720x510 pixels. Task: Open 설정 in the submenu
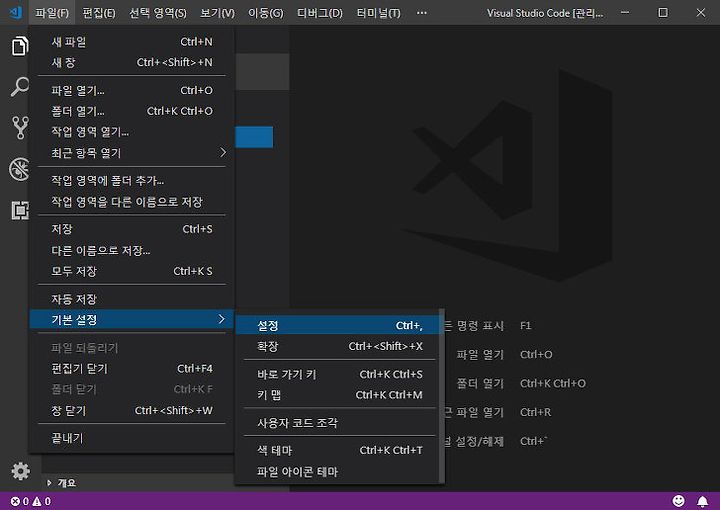[338, 325]
